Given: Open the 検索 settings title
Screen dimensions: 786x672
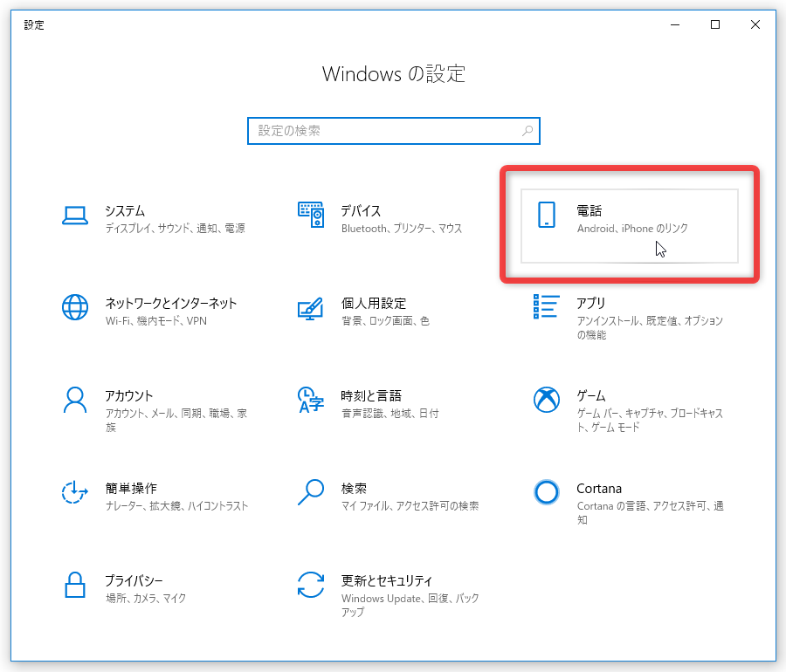Looking at the screenshot, I should 354,488.
